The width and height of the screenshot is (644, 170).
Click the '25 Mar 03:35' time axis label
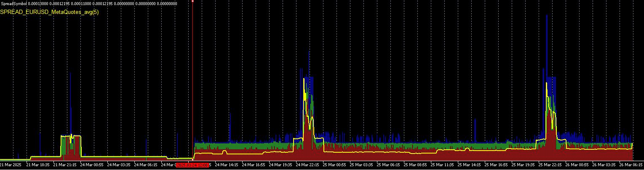362,165
